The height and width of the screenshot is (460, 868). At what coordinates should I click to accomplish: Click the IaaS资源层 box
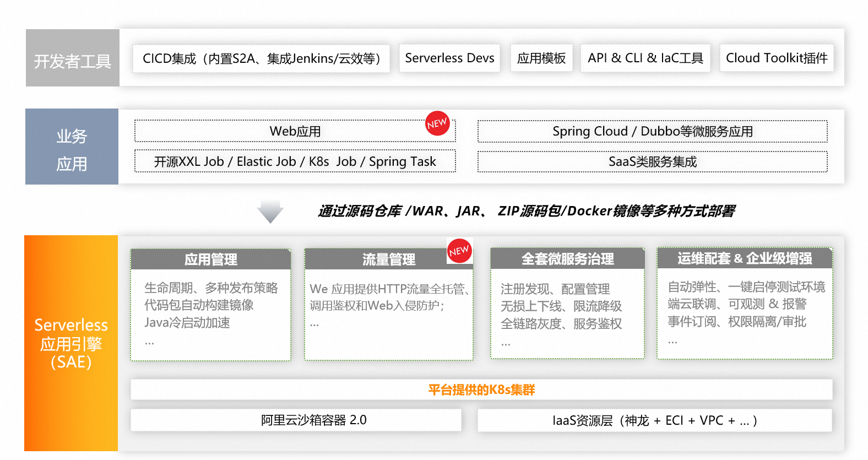coord(655,420)
